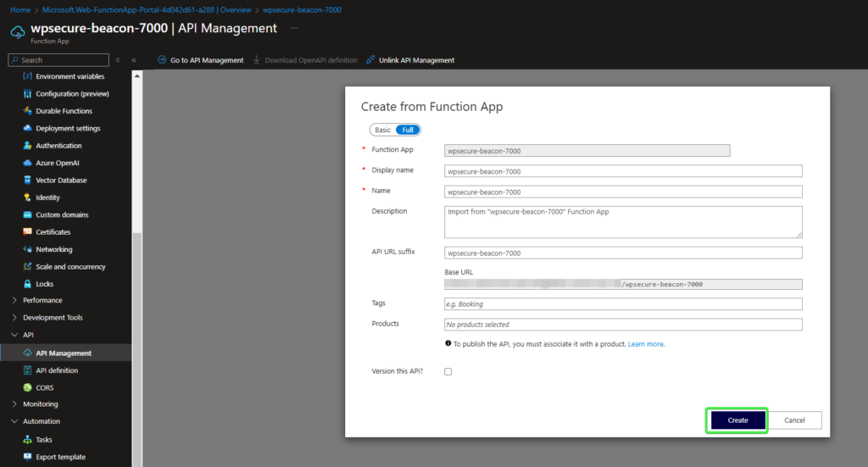Image resolution: width=868 pixels, height=467 pixels.
Task: Click the Unlink API Management toolbar icon
Action: pos(370,60)
